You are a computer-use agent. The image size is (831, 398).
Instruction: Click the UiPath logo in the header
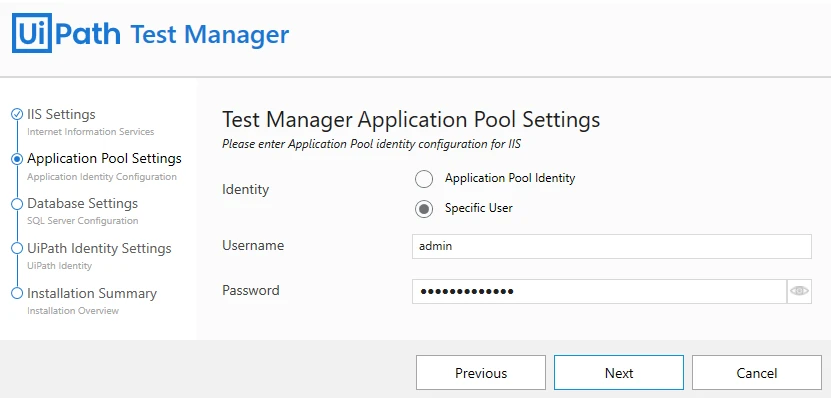pyautogui.click(x=66, y=34)
